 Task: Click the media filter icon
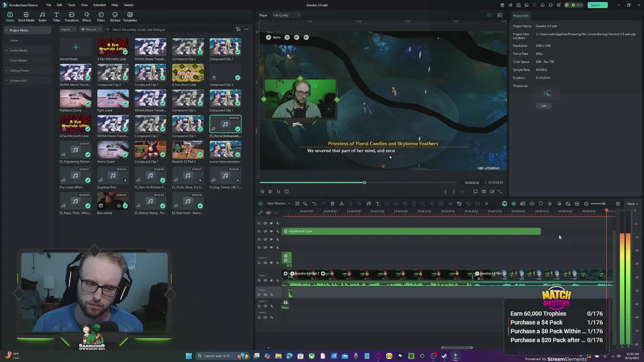tap(238, 29)
